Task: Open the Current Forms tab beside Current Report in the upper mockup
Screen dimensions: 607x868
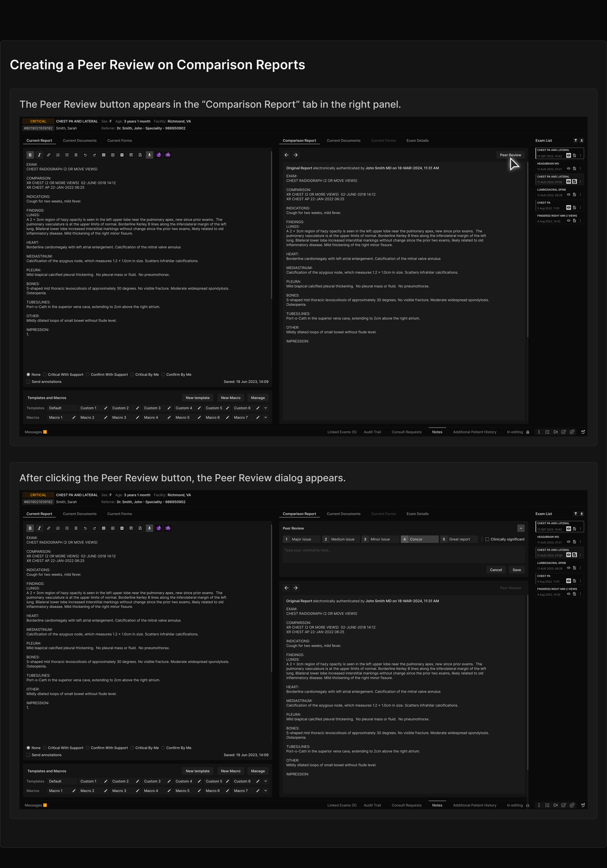Action: click(120, 141)
